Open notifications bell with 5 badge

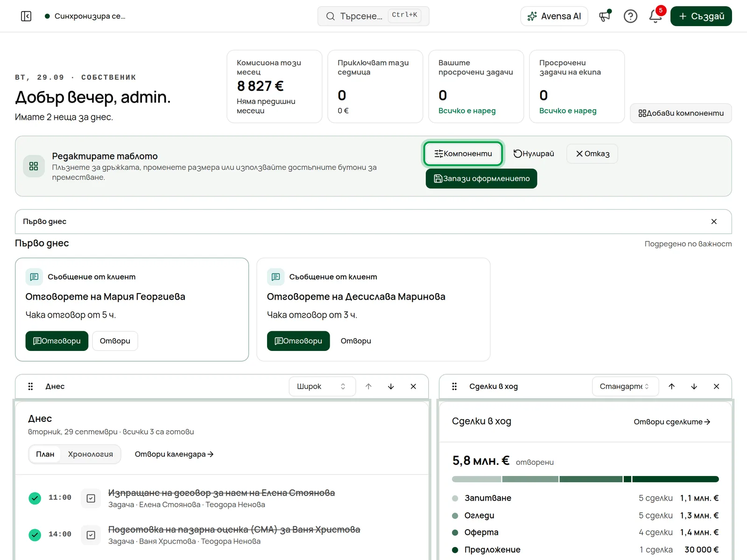coord(655,16)
